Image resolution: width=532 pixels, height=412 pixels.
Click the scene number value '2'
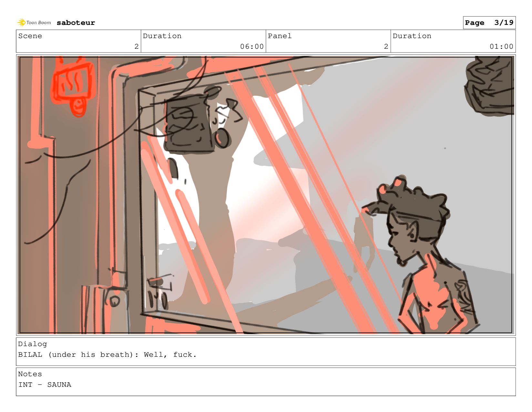(137, 46)
